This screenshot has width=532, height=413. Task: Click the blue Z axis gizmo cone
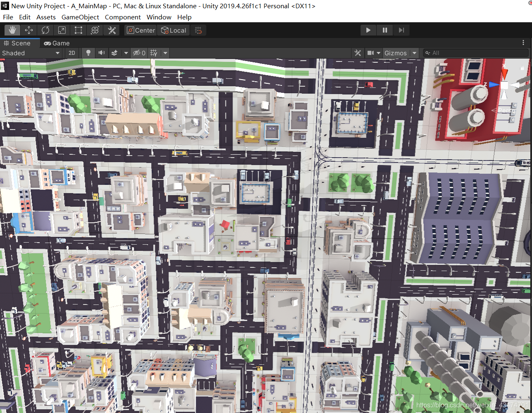pos(494,85)
